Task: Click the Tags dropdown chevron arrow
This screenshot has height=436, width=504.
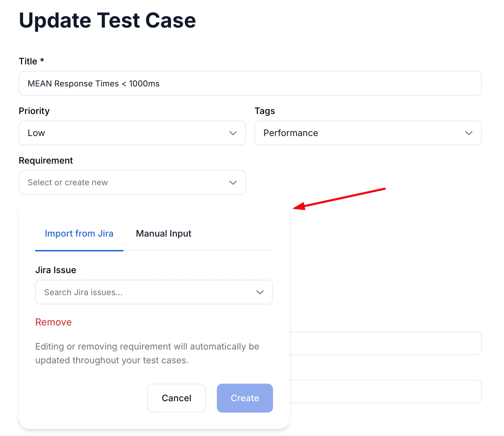Action: [468, 133]
